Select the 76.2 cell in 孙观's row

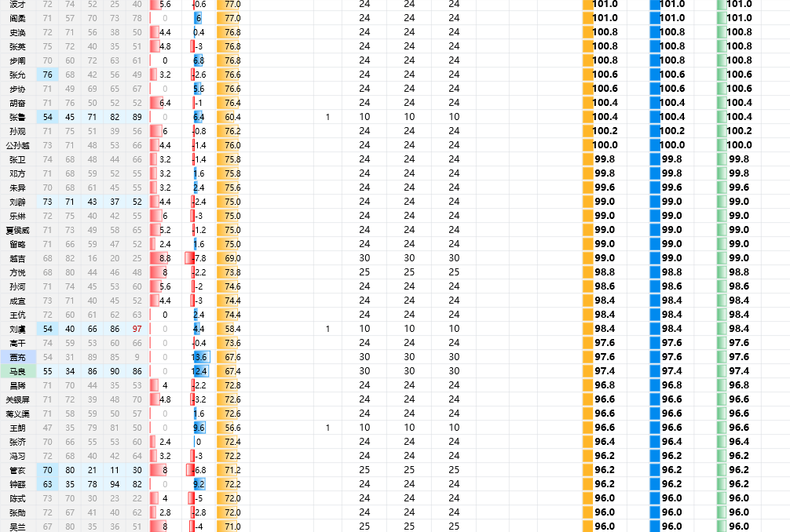click(x=233, y=131)
